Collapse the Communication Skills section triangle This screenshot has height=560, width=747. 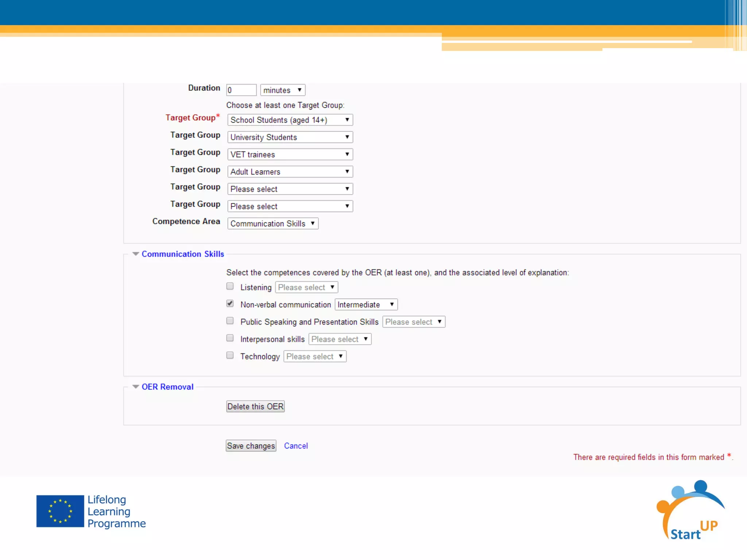136,254
